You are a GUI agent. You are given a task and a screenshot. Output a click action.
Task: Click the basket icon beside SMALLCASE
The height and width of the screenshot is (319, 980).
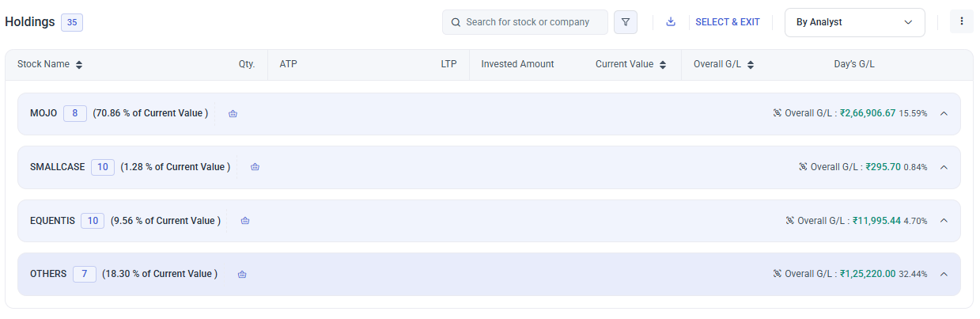(x=255, y=167)
